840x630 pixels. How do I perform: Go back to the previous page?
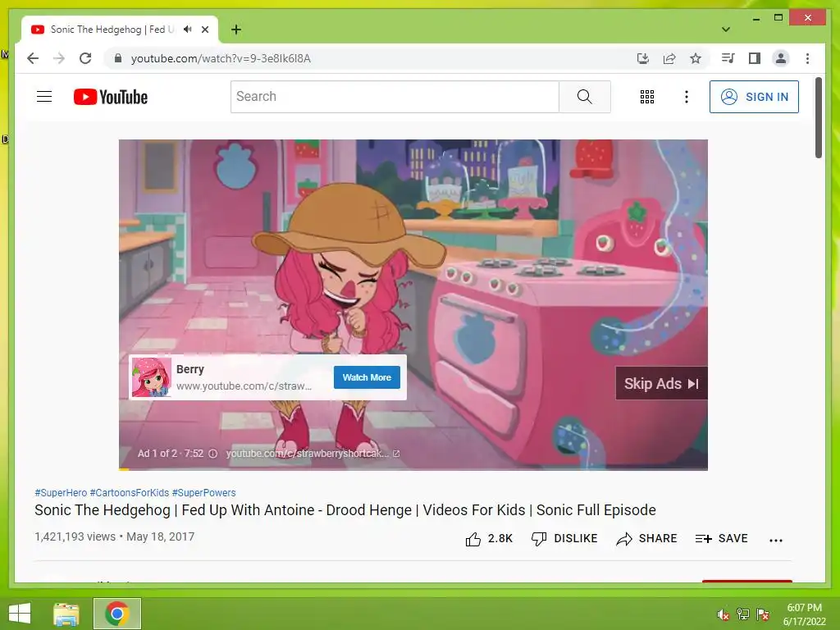[33, 58]
